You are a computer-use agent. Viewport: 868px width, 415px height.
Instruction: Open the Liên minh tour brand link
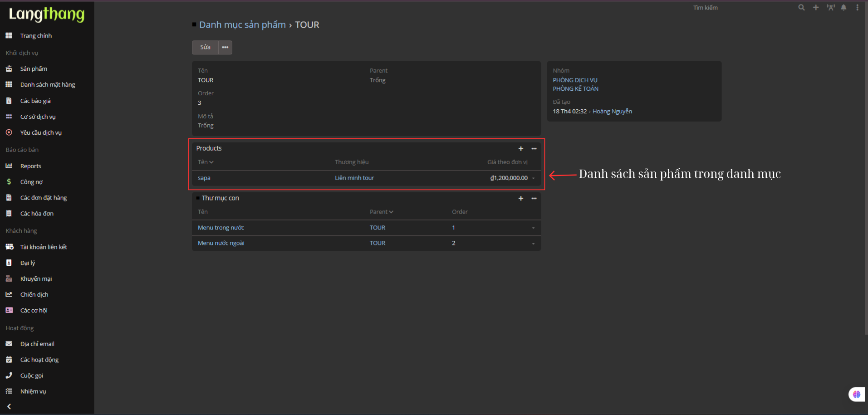tap(354, 178)
